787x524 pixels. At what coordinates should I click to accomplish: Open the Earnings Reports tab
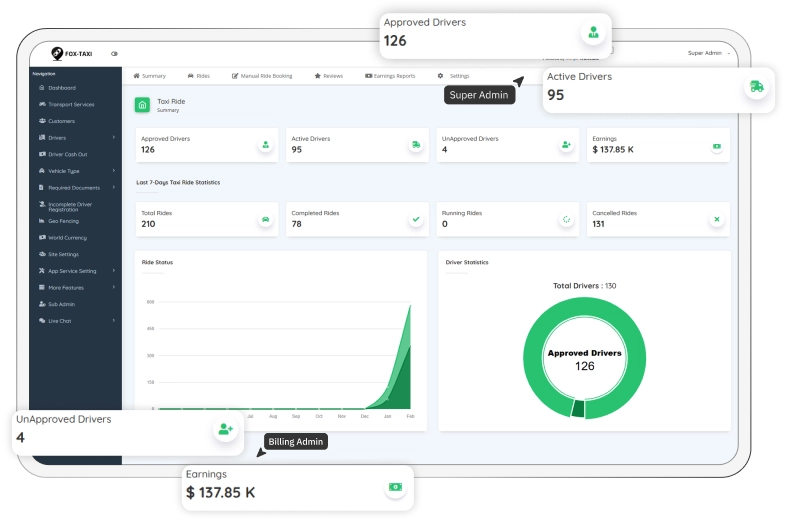390,76
